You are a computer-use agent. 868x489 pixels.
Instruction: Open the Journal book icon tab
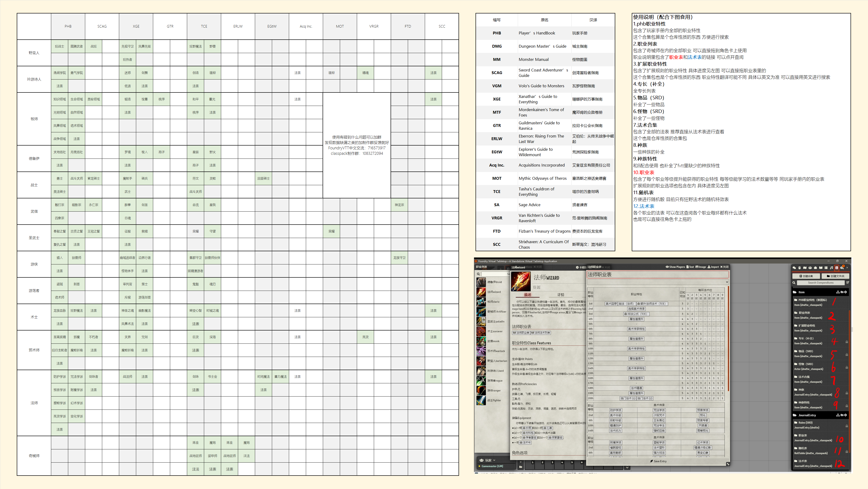pos(821,268)
